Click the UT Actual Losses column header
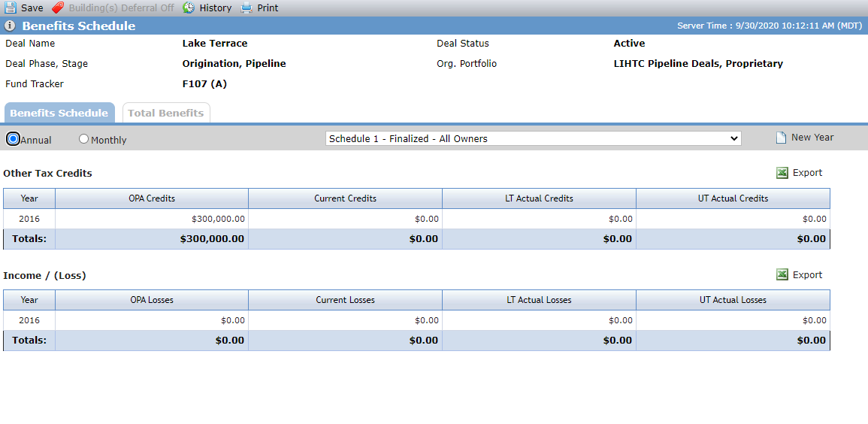The image size is (868, 424). tap(733, 300)
